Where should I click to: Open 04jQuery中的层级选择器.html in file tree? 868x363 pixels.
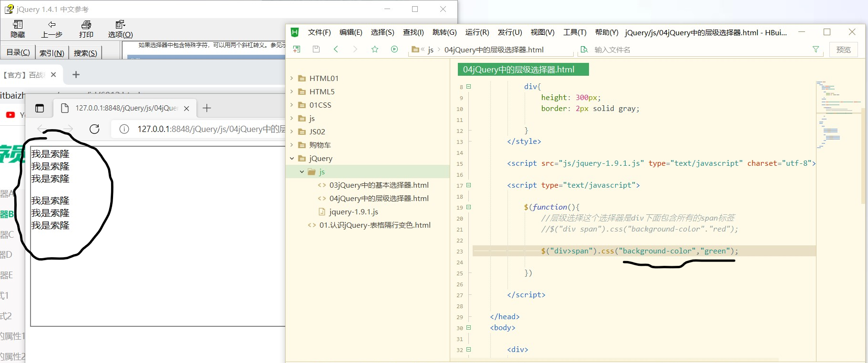[x=379, y=198]
